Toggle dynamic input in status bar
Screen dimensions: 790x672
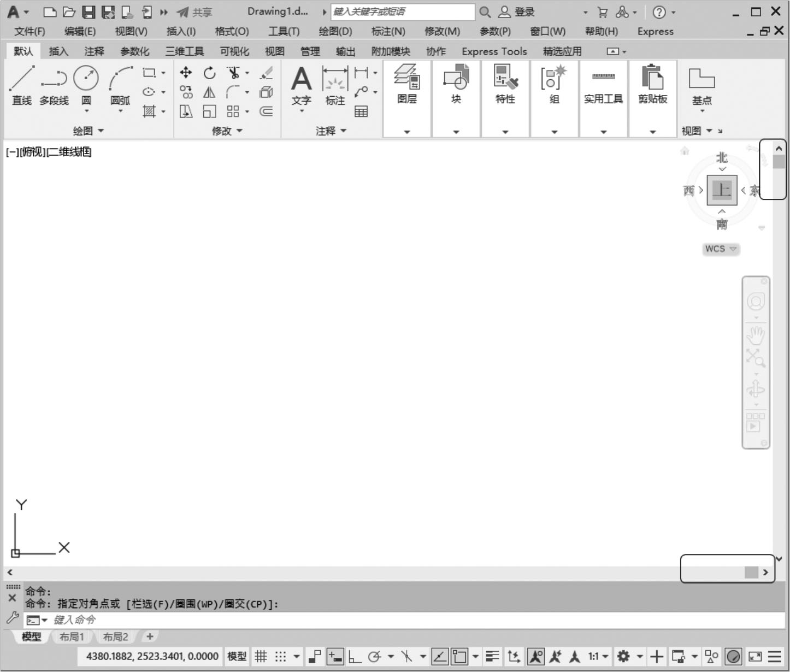pyautogui.click(x=335, y=656)
